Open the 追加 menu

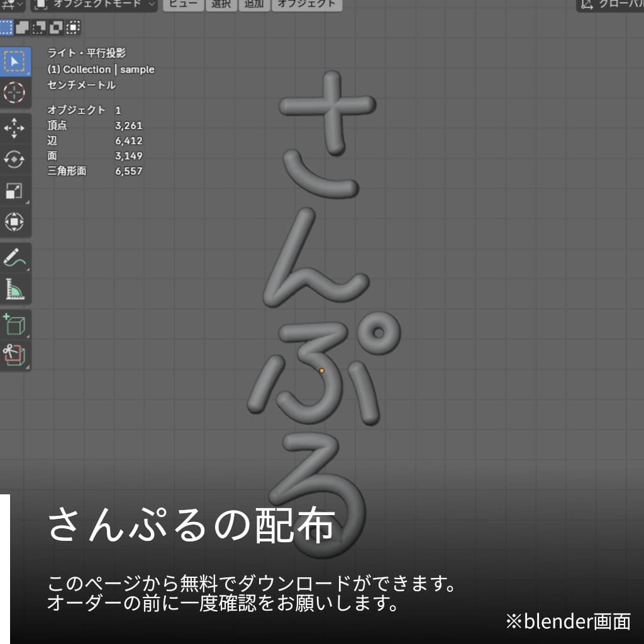click(x=253, y=5)
